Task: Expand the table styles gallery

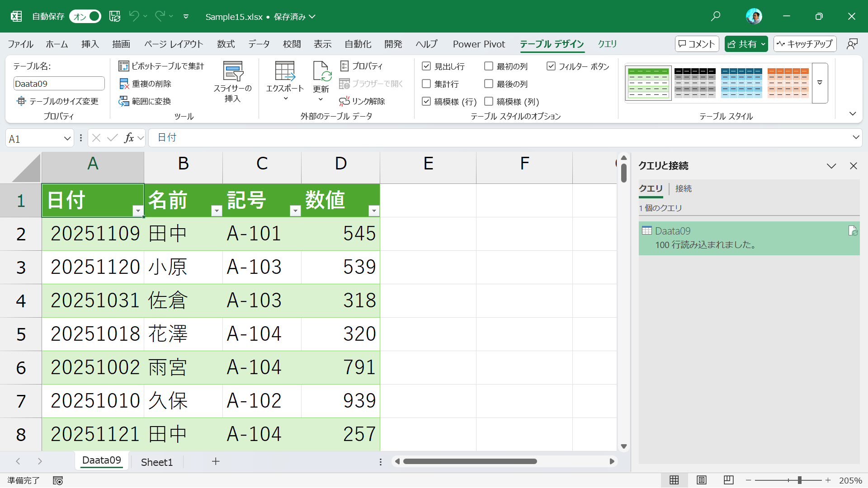Action: coord(820,83)
